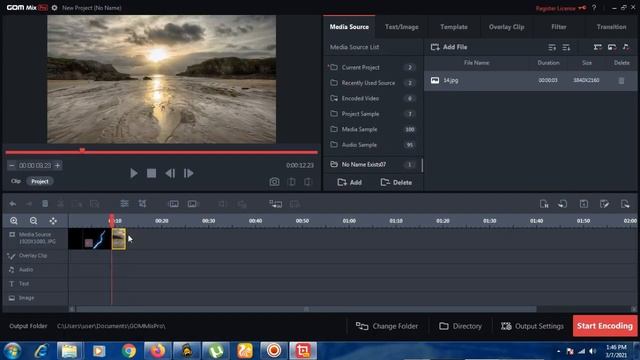
Task: Open Firefox from the taskbar
Action: [x=158, y=351]
